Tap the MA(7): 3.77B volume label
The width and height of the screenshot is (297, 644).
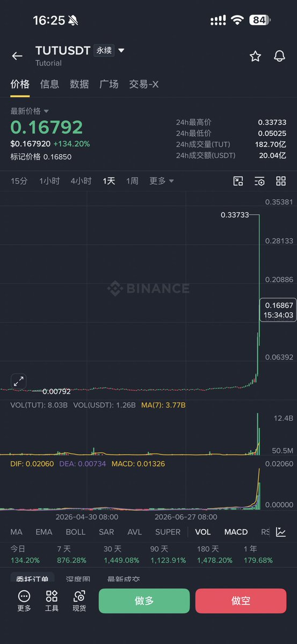(x=163, y=405)
